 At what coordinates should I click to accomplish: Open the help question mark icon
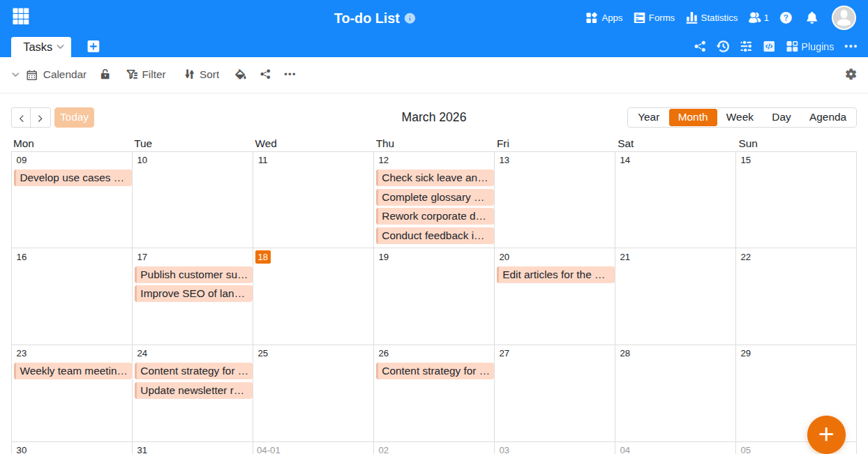click(x=786, y=18)
